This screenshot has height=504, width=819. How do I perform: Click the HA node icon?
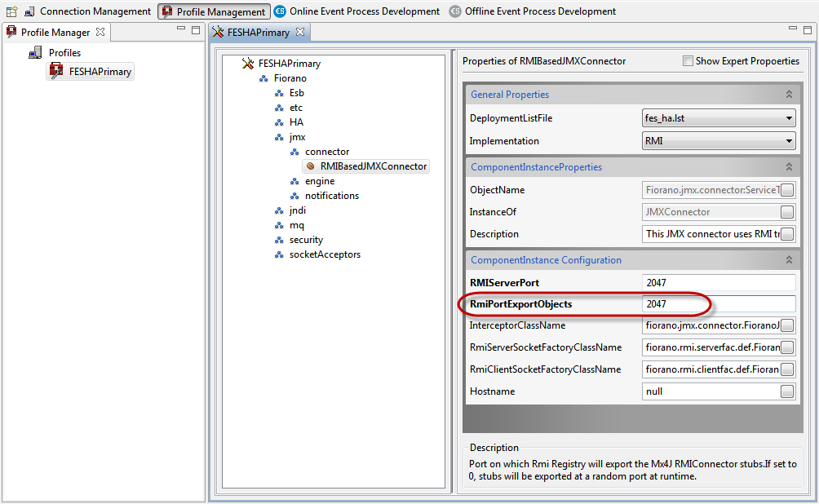pyautogui.click(x=280, y=122)
